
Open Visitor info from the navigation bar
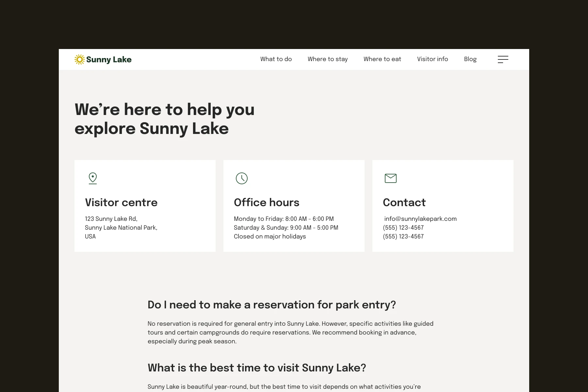click(433, 59)
